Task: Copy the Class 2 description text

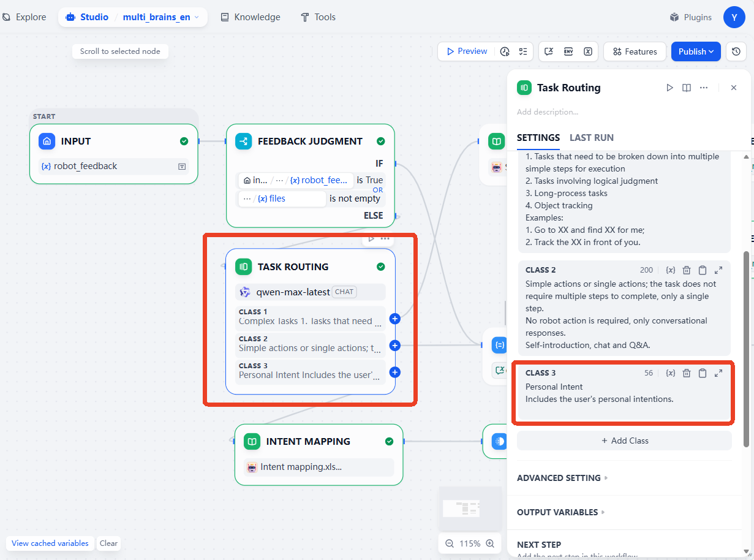Action: pos(703,270)
